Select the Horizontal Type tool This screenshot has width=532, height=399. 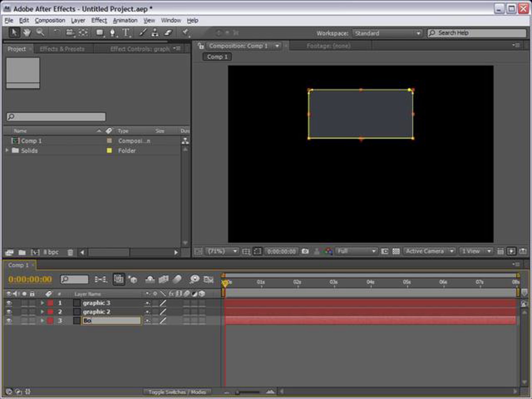coord(125,33)
